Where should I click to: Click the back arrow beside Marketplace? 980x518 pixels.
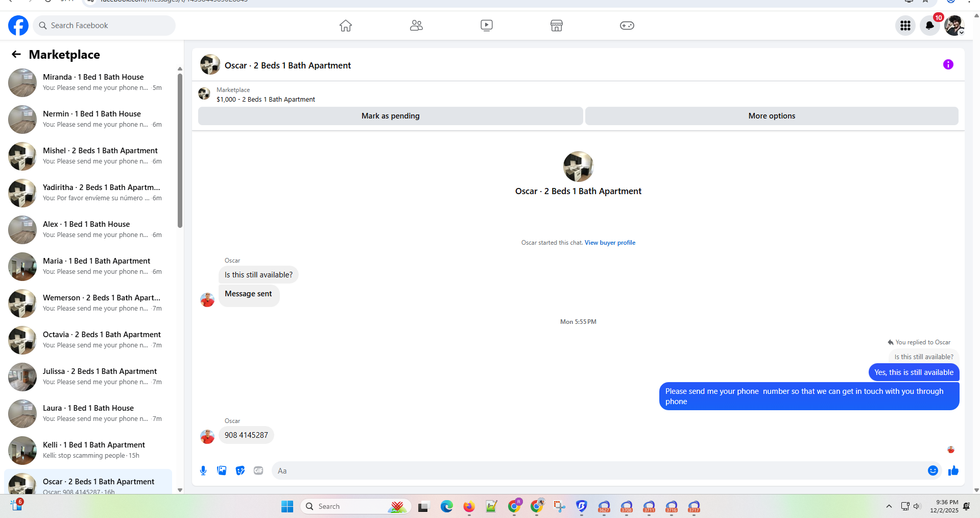16,54
